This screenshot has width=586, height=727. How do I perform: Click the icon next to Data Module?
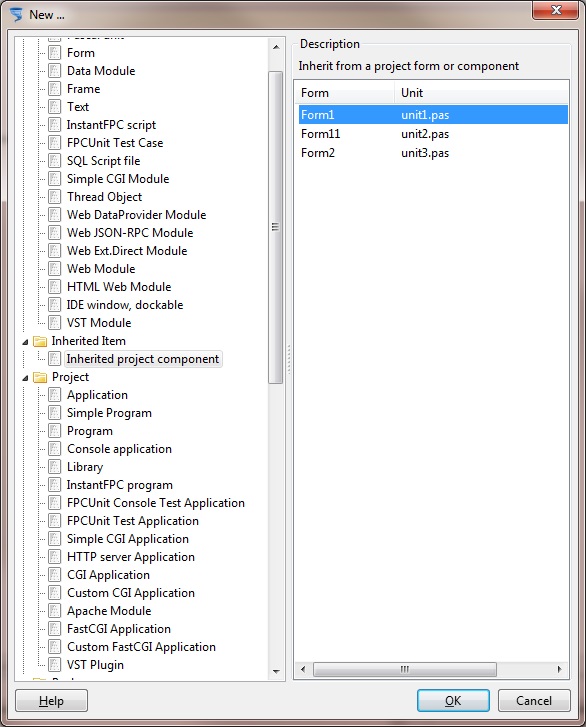[55, 71]
